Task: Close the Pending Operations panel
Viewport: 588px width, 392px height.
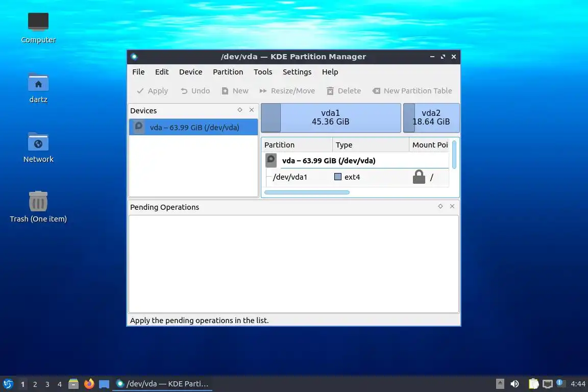Action: [x=452, y=206]
